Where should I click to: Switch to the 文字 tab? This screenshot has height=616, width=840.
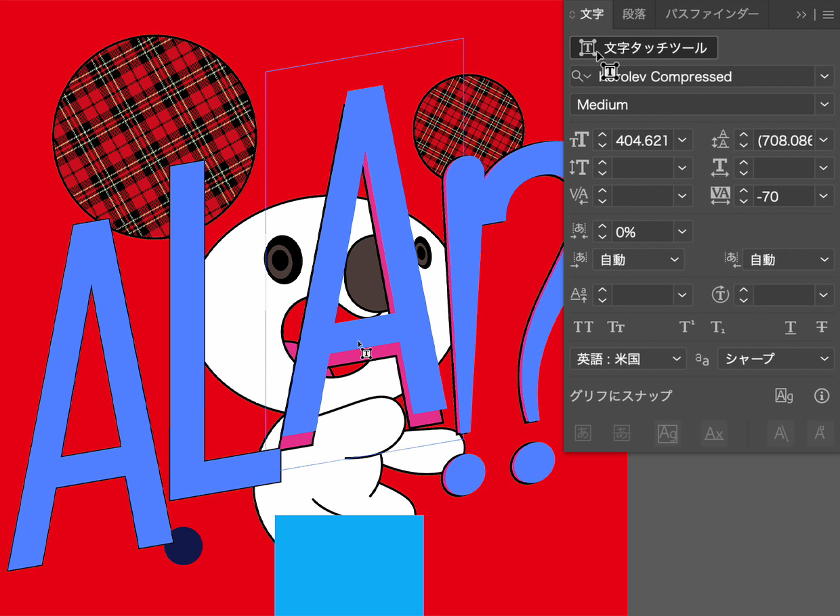pos(591,14)
